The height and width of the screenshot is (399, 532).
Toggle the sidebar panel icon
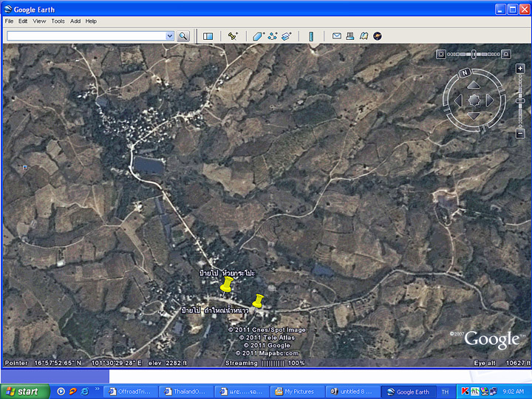[x=208, y=35]
